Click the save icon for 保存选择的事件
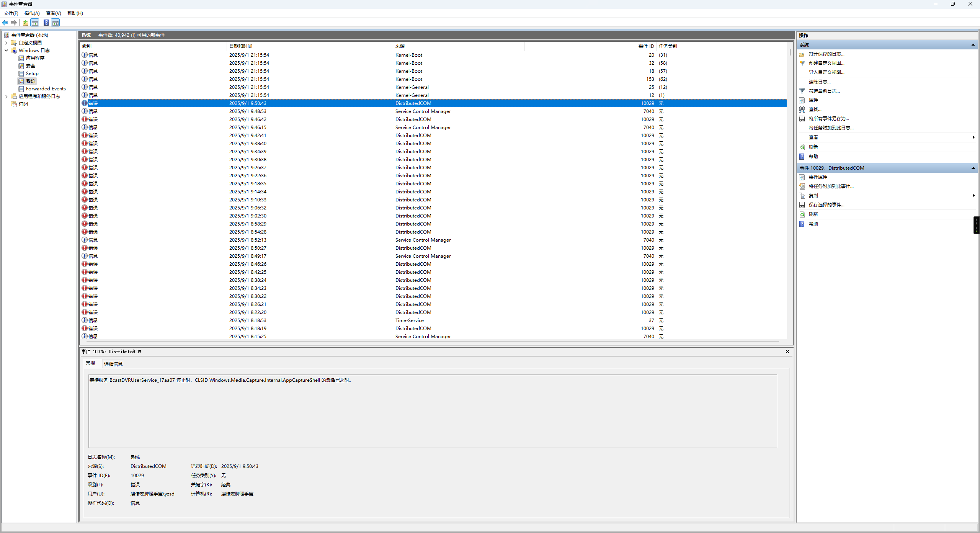Screen dimensions: 980x533 coord(802,205)
